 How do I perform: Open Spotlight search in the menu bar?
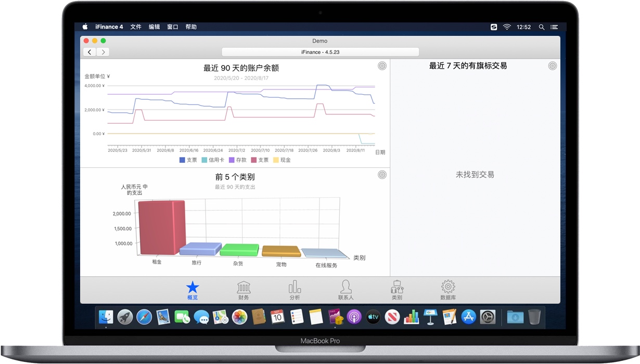[x=541, y=27]
